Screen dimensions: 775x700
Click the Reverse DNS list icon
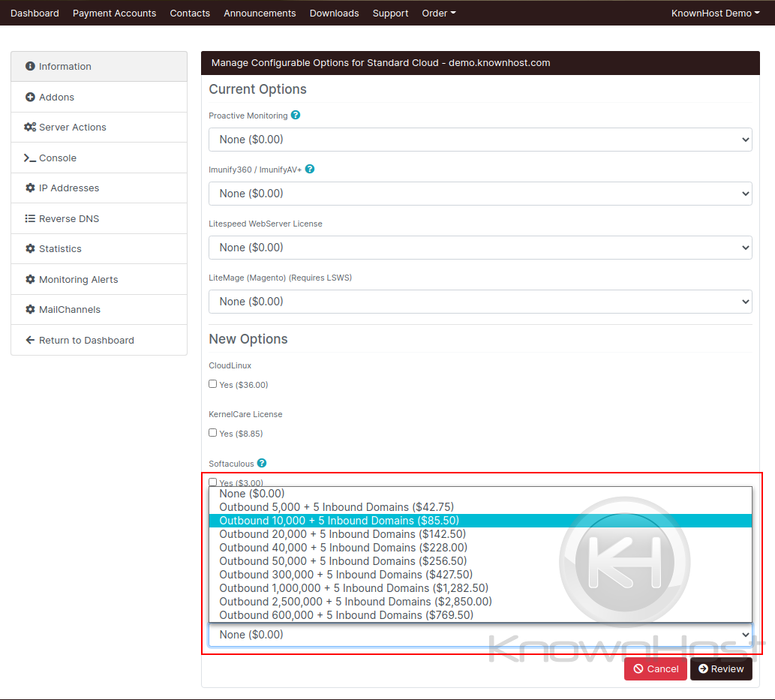[x=30, y=218]
